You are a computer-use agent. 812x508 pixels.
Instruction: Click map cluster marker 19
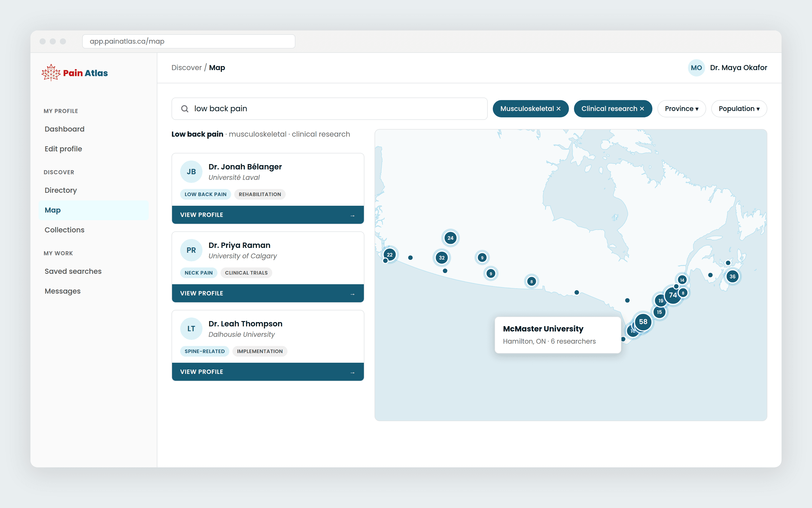click(x=660, y=301)
